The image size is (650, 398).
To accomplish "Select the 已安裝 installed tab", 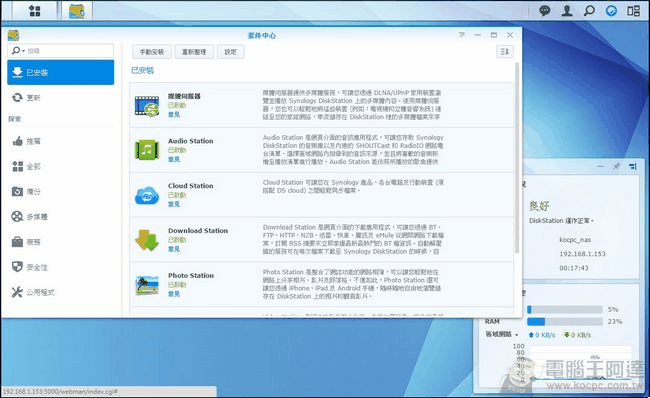I will click(x=61, y=72).
